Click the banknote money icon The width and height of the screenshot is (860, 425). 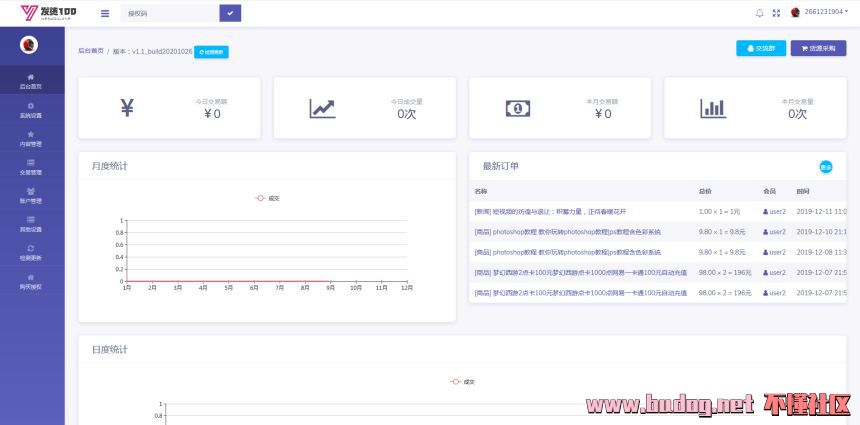coord(517,108)
